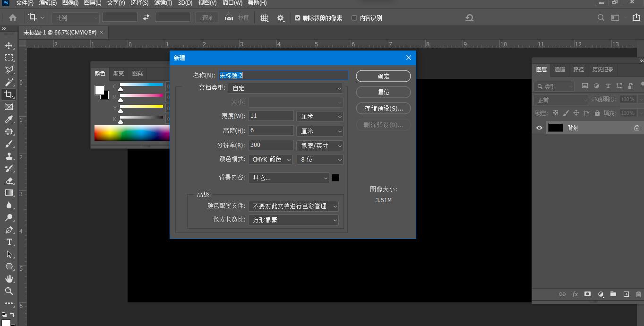Open the 文档类型 dropdown
644x326 pixels.
(285, 88)
